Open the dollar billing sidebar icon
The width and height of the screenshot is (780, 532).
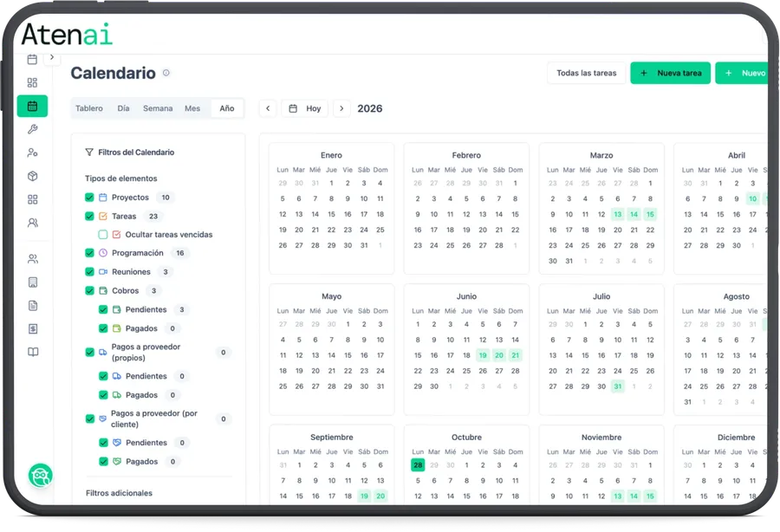tap(32, 328)
